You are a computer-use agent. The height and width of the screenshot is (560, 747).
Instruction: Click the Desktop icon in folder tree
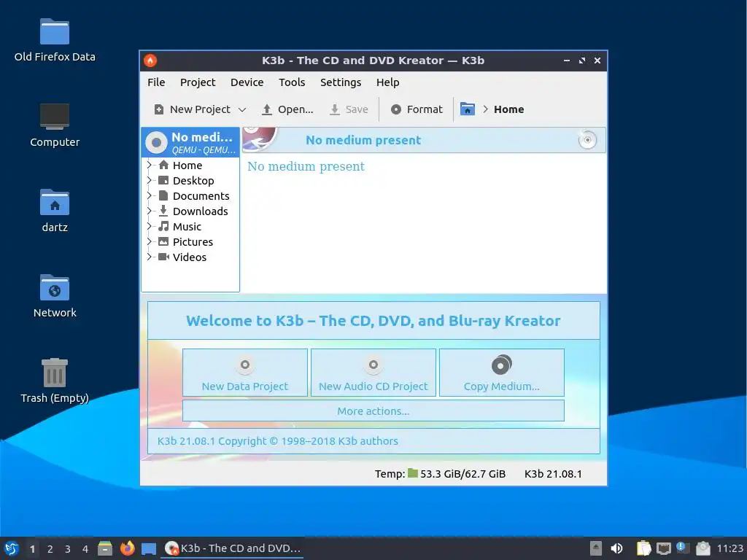pos(163,180)
